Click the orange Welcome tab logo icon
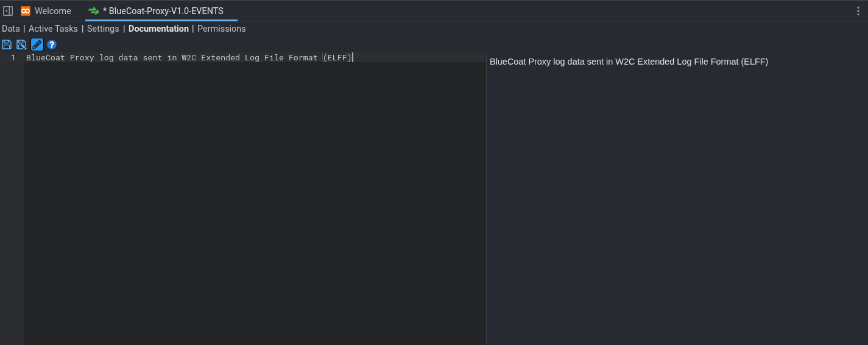 pyautogui.click(x=26, y=11)
